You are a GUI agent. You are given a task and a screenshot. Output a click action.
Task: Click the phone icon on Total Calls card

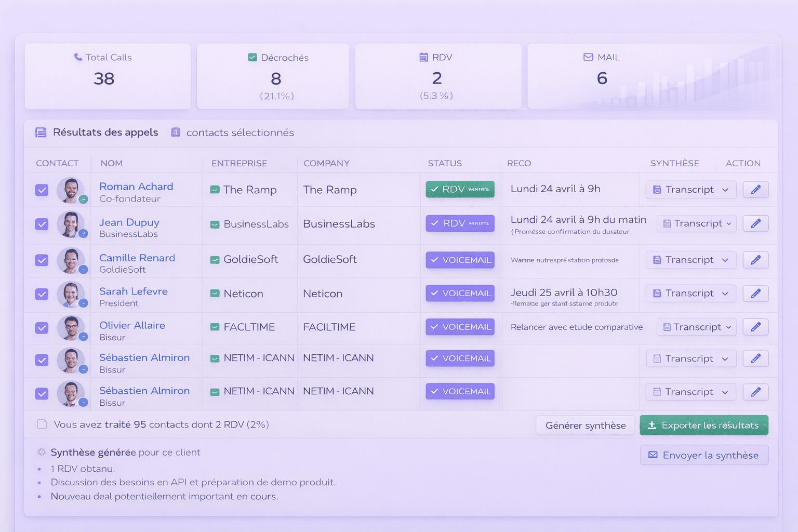pos(78,57)
